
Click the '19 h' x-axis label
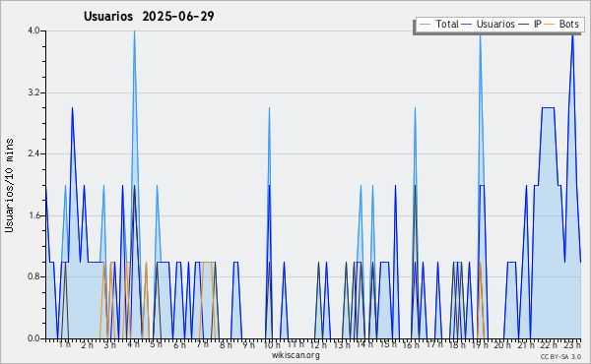coord(481,344)
